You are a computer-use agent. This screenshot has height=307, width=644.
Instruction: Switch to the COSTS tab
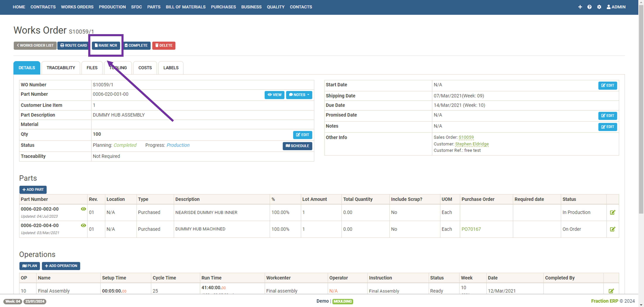point(145,68)
